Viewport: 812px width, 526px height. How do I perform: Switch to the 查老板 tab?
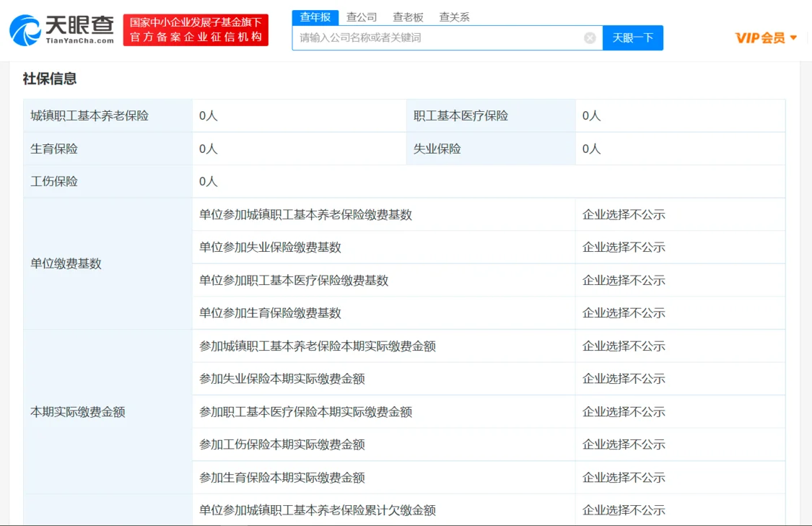(408, 17)
